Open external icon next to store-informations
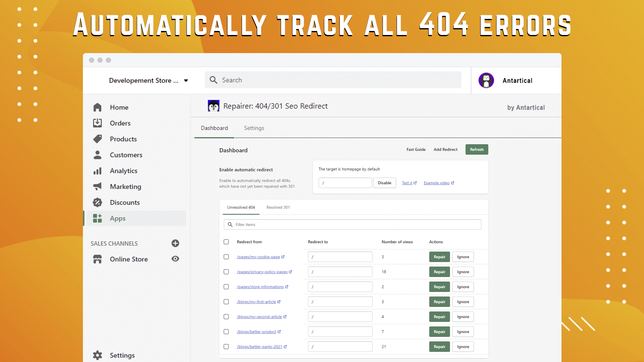 click(x=287, y=287)
